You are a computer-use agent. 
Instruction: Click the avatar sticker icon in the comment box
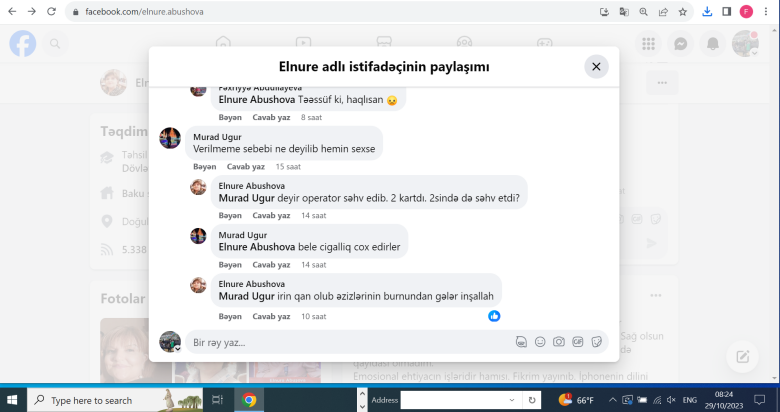521,342
